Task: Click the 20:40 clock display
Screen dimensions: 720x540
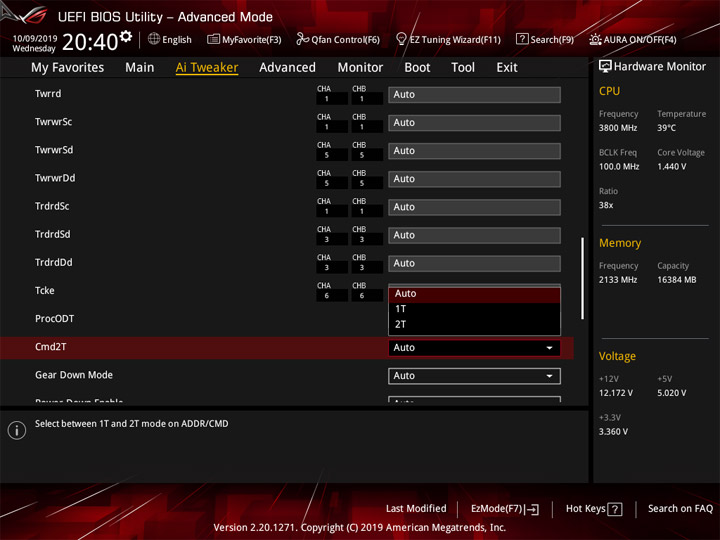Action: pyautogui.click(x=90, y=42)
